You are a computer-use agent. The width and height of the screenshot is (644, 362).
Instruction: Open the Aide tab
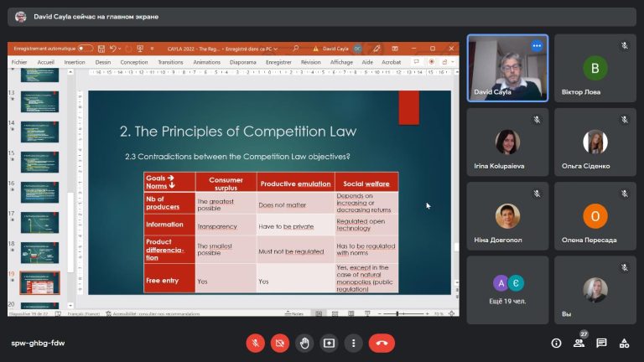point(367,62)
